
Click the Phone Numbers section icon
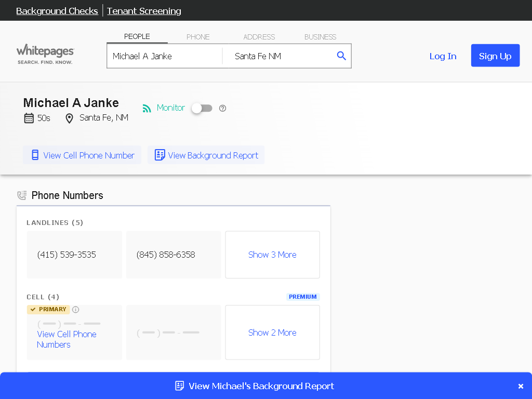(22, 195)
